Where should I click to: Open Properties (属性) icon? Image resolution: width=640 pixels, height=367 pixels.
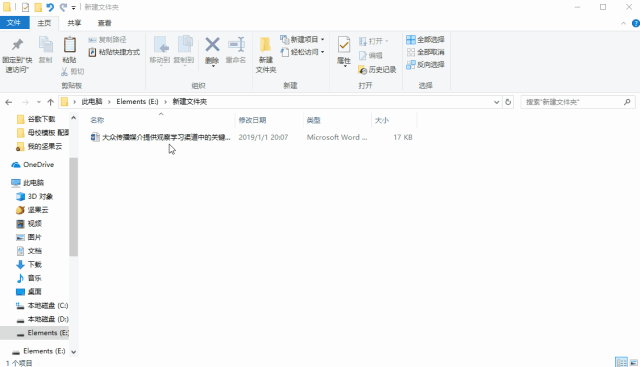click(x=344, y=45)
